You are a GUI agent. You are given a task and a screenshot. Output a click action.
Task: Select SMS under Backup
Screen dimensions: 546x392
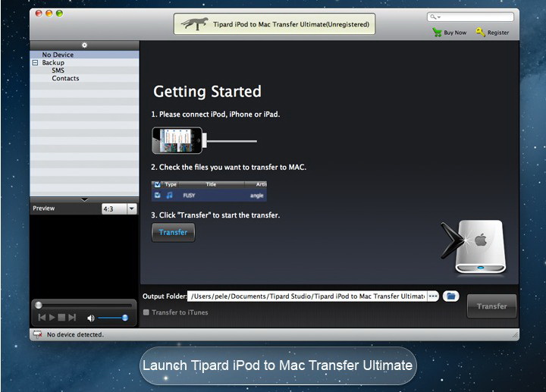click(x=58, y=71)
